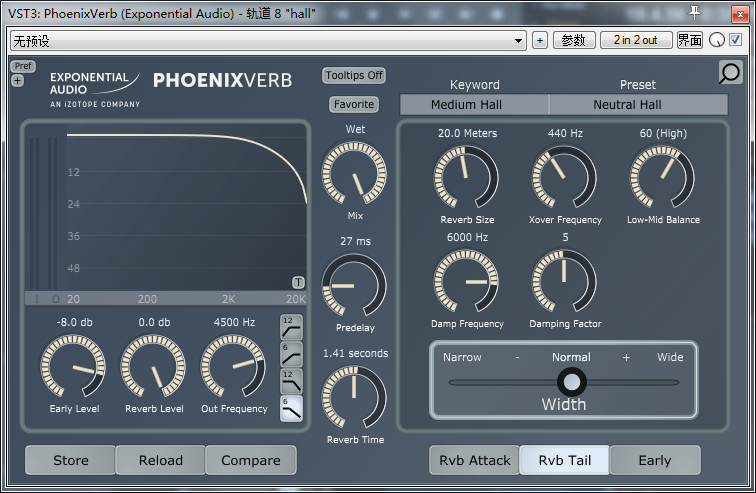Image resolution: width=756 pixels, height=493 pixels.
Task: Click the Reverb Time knob
Action: [354, 397]
